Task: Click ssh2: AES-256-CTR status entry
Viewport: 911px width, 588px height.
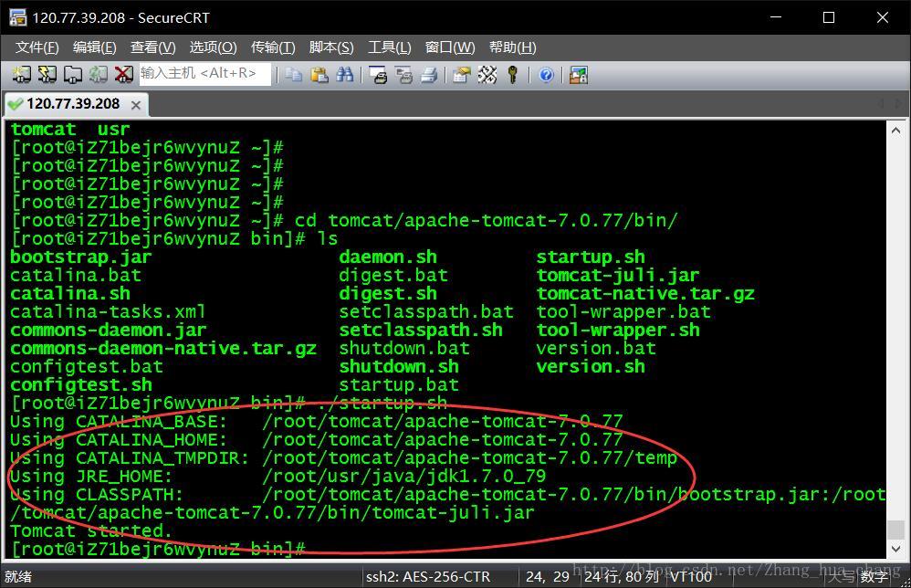Action: coord(427,576)
